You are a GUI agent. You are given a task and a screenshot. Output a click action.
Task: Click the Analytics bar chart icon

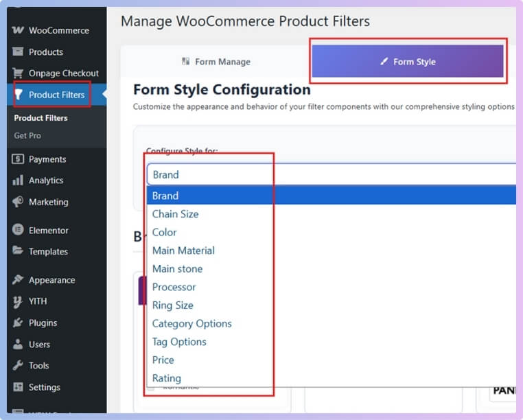(x=18, y=180)
